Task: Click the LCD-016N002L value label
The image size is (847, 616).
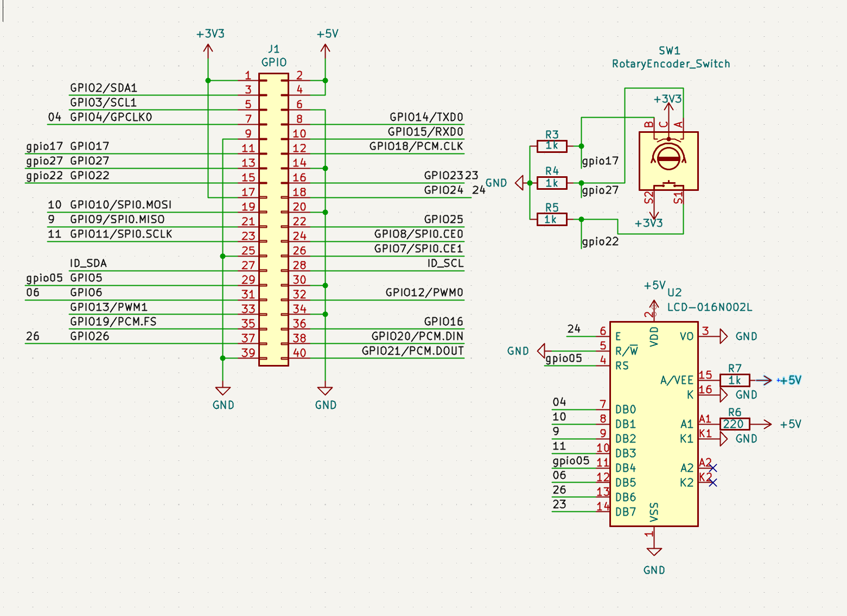Action: pos(709,307)
